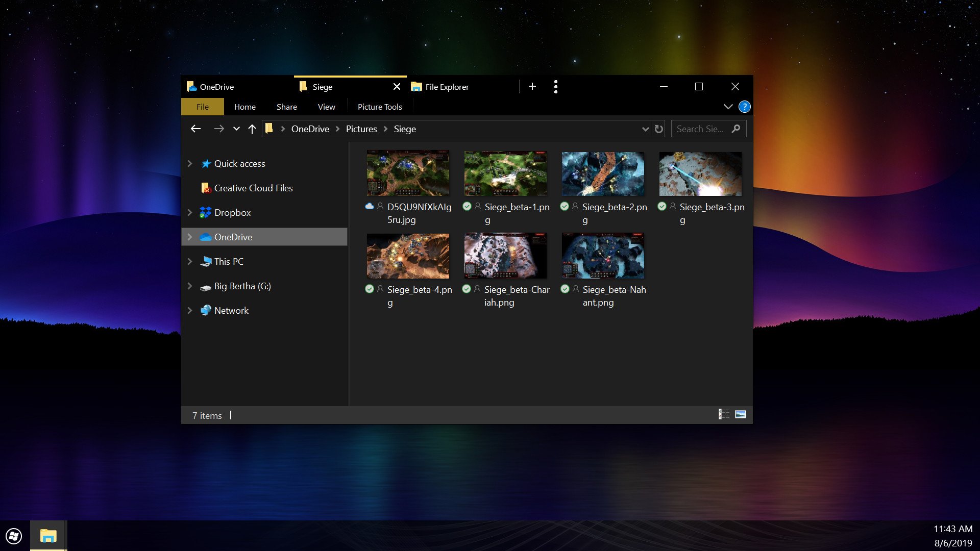980x551 pixels.
Task: Select the Siege_beta-1.png thumbnail
Action: (505, 173)
